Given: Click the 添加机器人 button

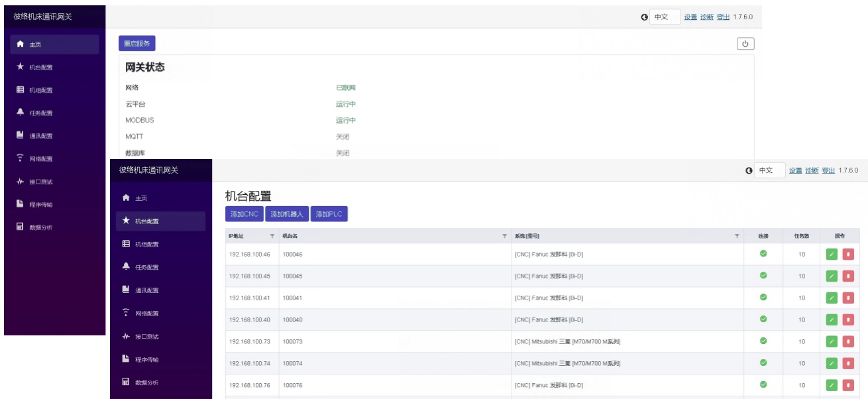Looking at the screenshot, I should tap(287, 214).
